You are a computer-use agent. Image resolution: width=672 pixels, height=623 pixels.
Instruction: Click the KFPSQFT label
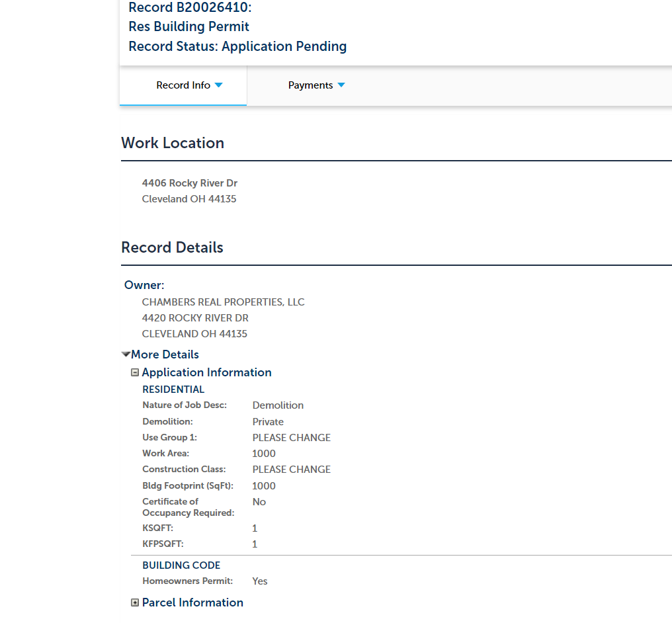[x=163, y=544]
